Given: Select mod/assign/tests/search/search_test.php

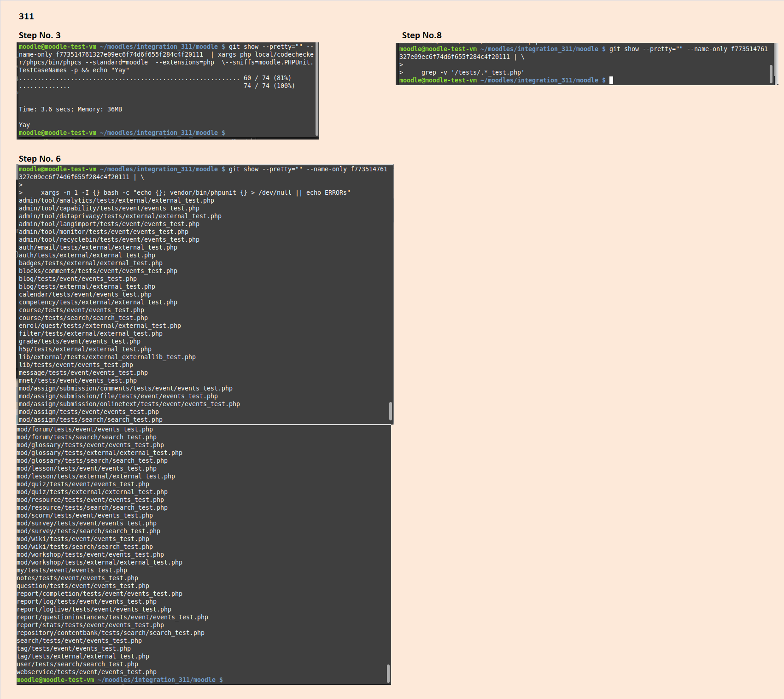Looking at the screenshot, I should coord(91,420).
